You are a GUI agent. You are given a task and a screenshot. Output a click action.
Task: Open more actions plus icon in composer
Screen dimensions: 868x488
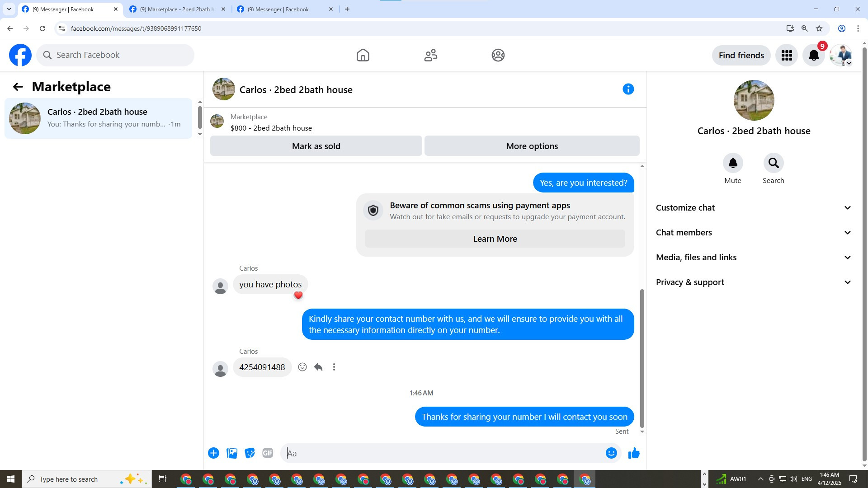213,453
